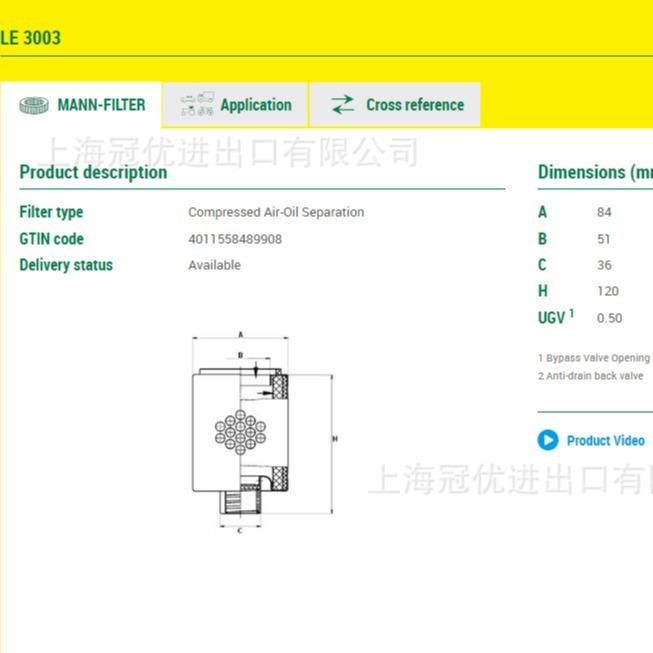Switch to the Application tab
The height and width of the screenshot is (653, 653).
[x=235, y=105]
